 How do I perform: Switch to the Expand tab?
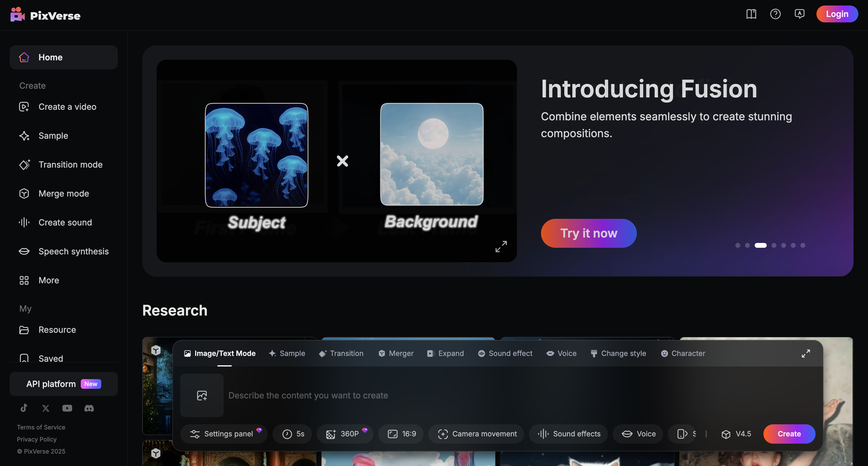(x=445, y=354)
